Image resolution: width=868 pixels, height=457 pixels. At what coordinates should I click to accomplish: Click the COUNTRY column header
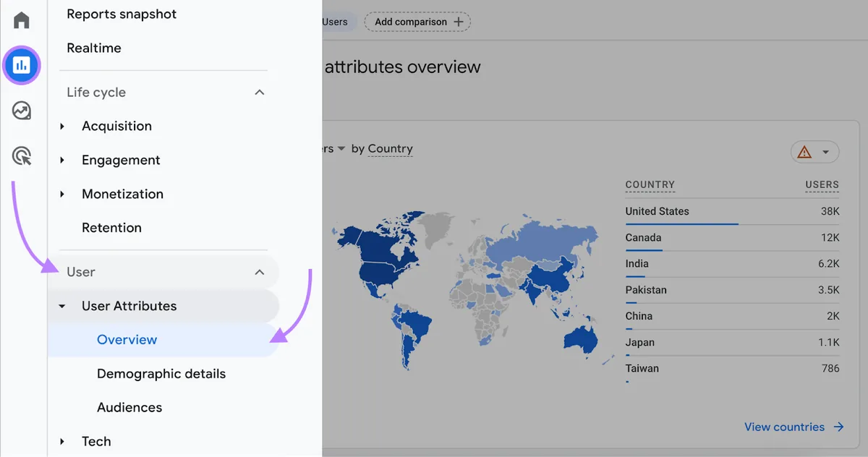click(x=650, y=184)
